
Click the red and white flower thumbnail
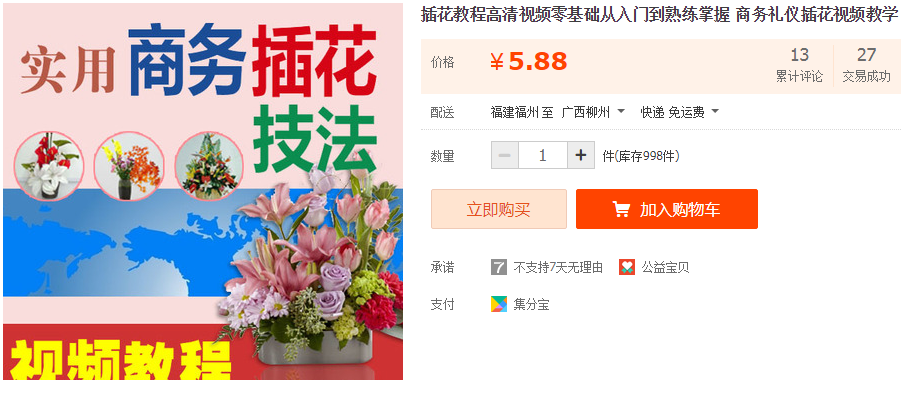tap(49, 167)
